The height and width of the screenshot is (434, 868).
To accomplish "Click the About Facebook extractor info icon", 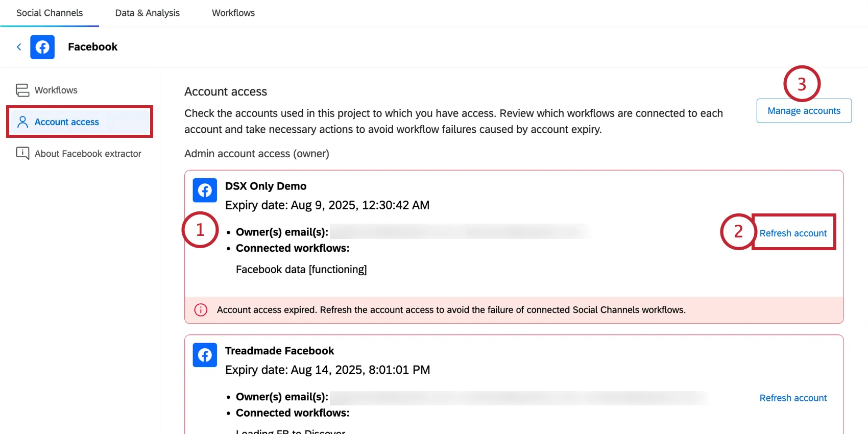I will 22,153.
